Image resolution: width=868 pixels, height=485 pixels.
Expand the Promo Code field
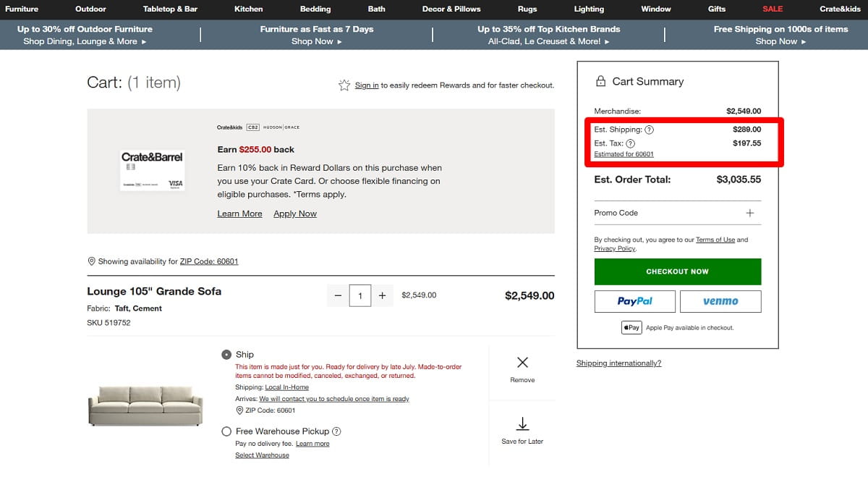click(x=750, y=213)
